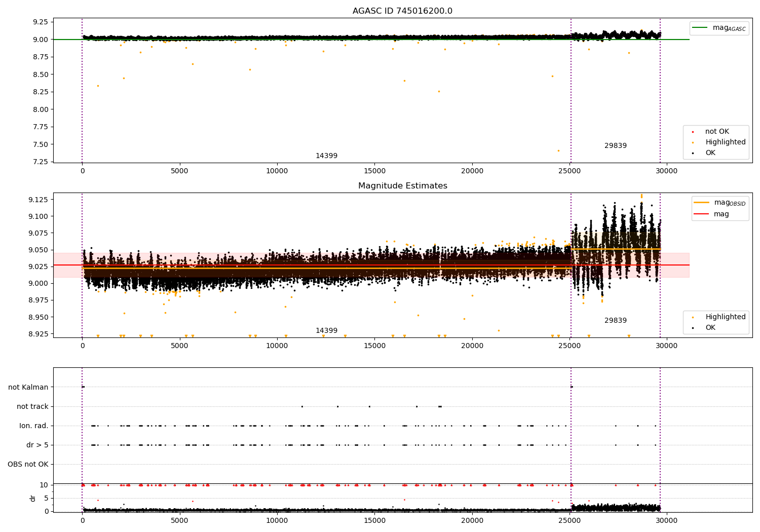
Task: Click the red 'not OK' legend marker
Action: 693,132
